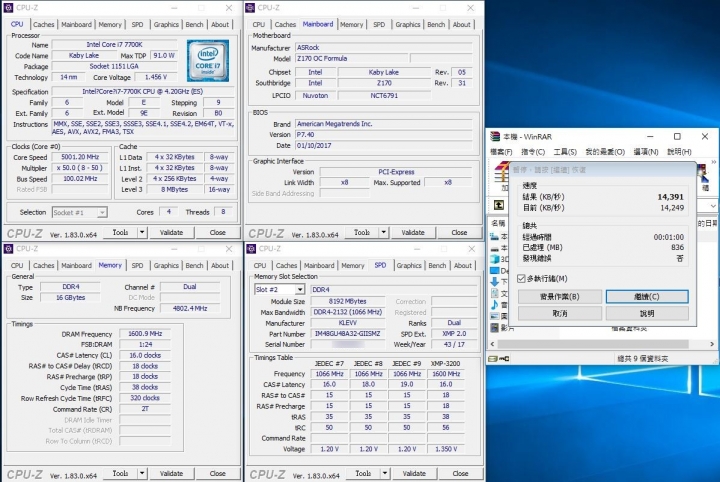Screen dimensions: 720x482
Task: Toggle the 多執行緒(M) multithreading checkbox
Action: [521, 279]
